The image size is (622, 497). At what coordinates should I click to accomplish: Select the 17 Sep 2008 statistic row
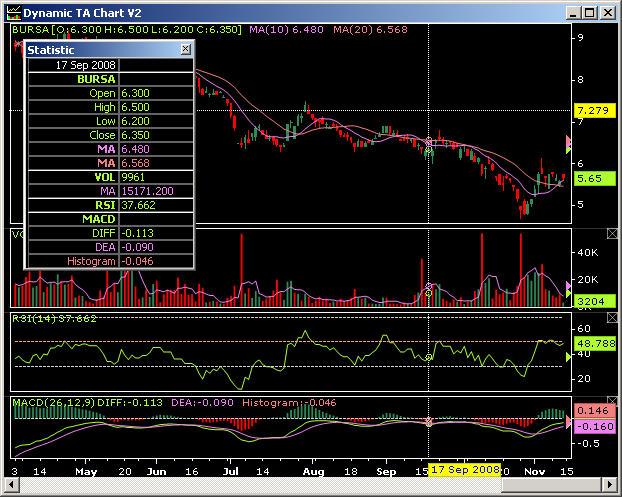click(111, 65)
